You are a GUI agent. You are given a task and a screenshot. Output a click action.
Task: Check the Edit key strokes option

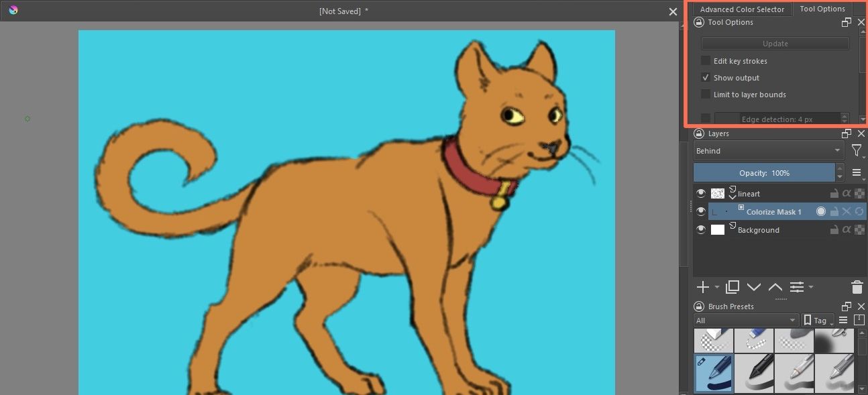point(706,60)
